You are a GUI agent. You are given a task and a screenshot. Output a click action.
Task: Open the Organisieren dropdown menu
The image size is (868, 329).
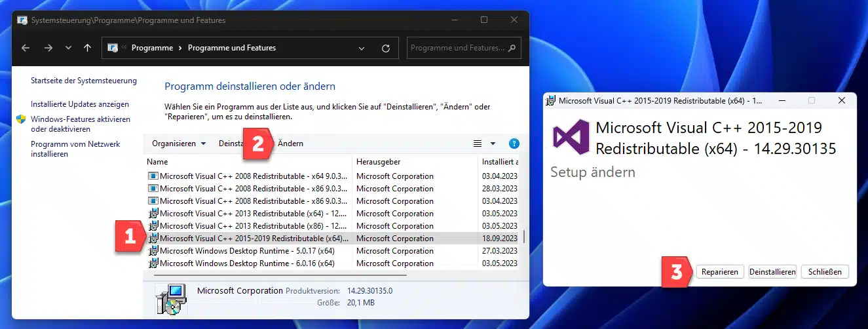point(179,144)
